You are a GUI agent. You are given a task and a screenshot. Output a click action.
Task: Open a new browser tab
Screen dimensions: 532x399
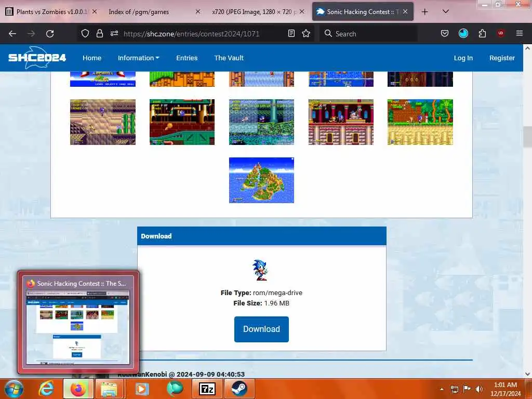coord(424,12)
